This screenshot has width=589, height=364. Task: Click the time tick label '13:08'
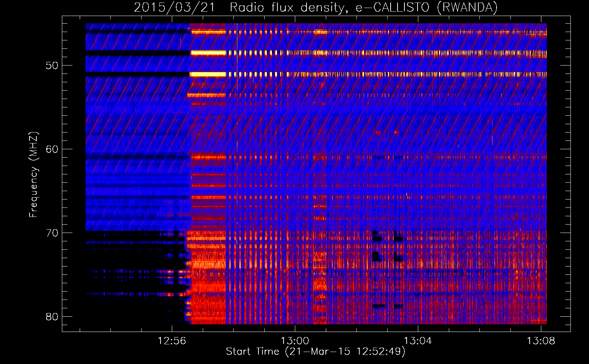[x=541, y=341]
